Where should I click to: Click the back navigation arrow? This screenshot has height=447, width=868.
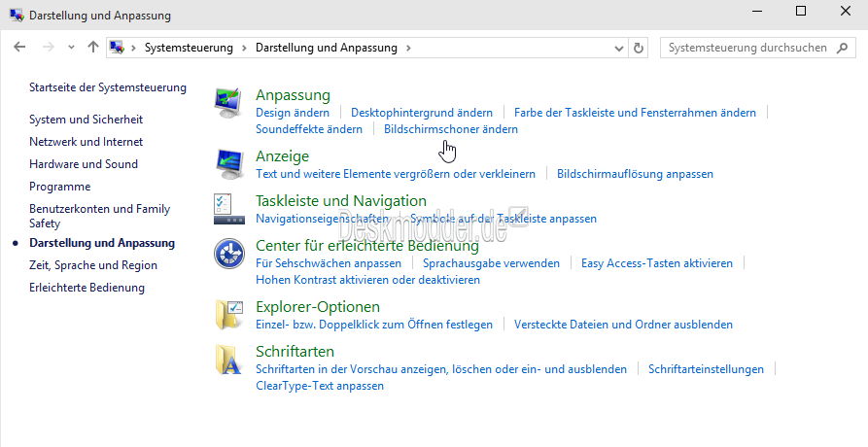(20, 48)
